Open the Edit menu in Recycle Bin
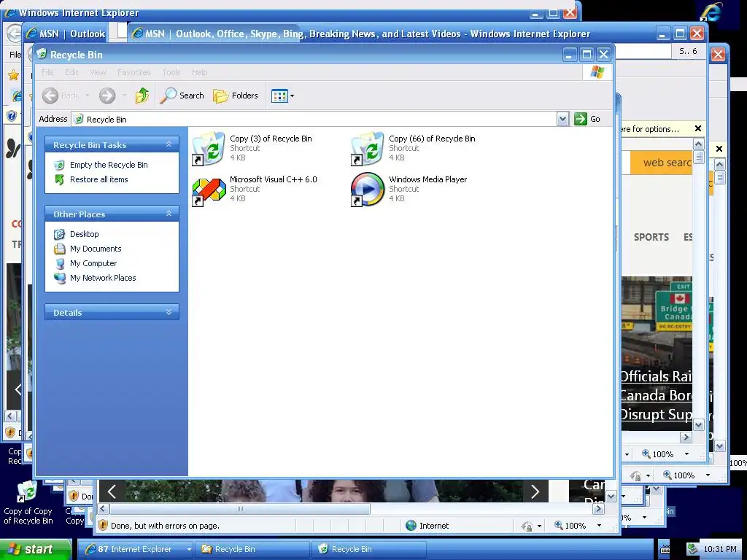The image size is (747, 560). [71, 72]
